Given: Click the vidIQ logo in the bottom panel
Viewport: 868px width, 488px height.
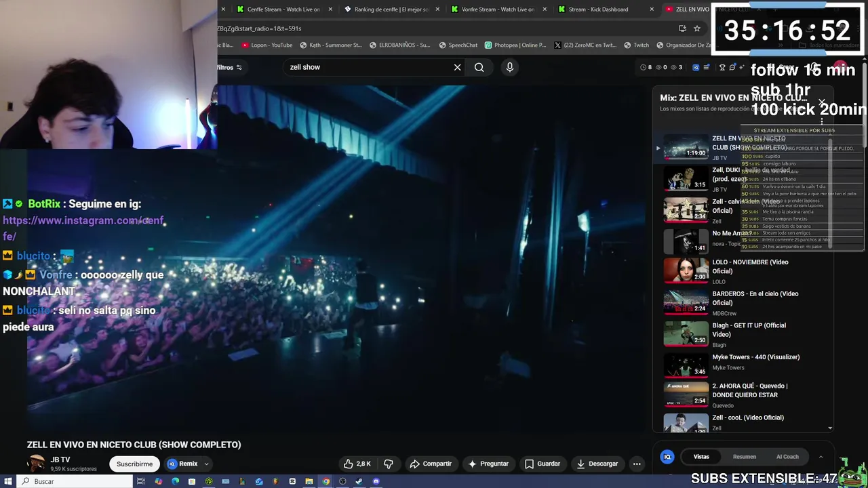Looking at the screenshot, I should [668, 457].
